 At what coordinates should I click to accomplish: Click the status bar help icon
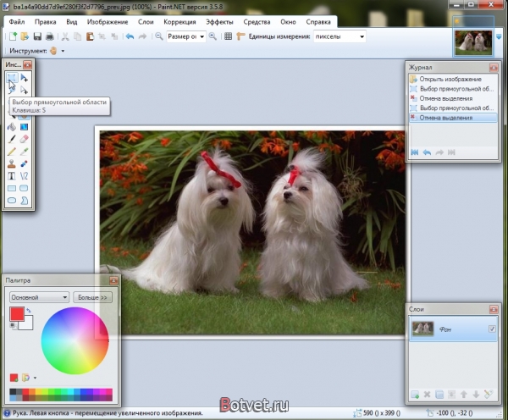[7, 413]
